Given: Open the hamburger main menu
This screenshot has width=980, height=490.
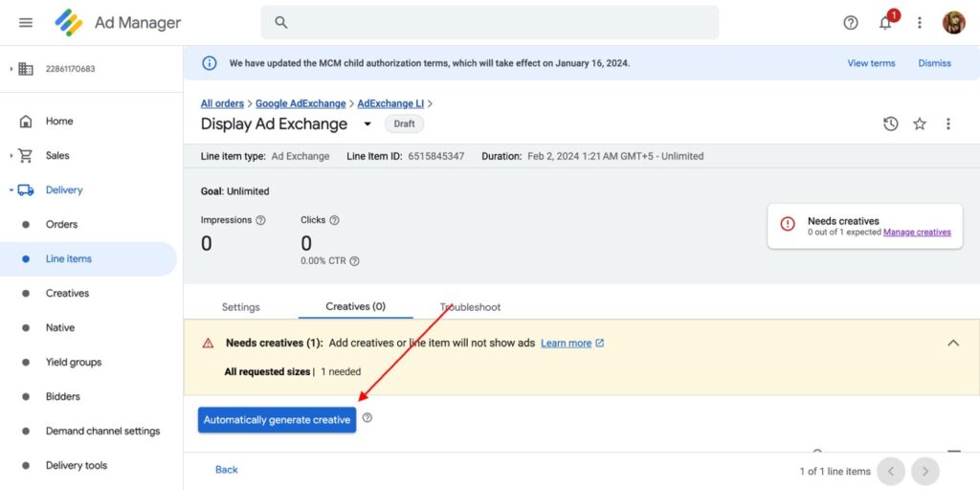Looking at the screenshot, I should (x=26, y=22).
